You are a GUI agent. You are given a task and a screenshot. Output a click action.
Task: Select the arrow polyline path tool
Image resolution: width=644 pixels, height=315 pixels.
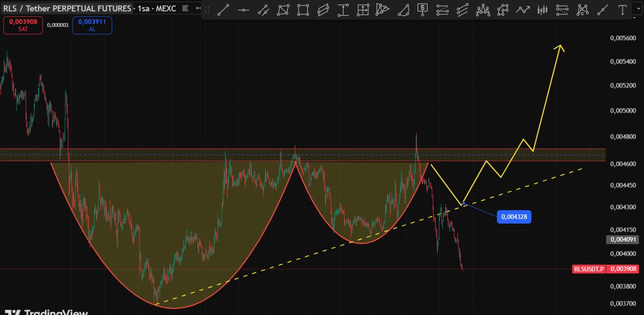[x=523, y=10]
